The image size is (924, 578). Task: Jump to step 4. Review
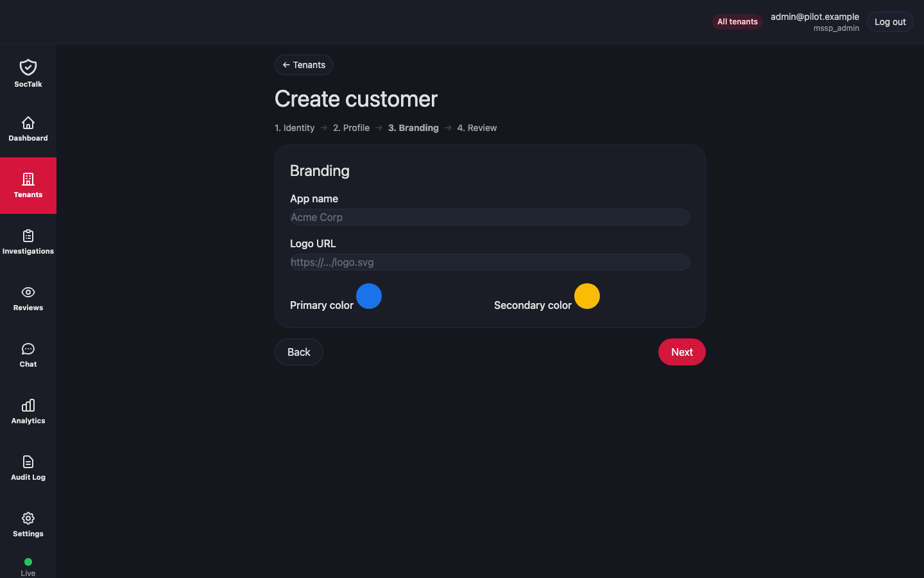[x=477, y=128]
